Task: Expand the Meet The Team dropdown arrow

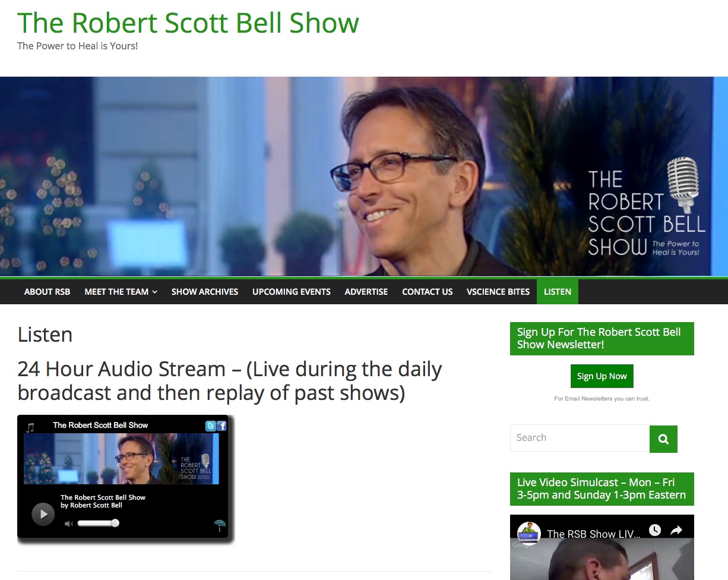Action: click(154, 292)
